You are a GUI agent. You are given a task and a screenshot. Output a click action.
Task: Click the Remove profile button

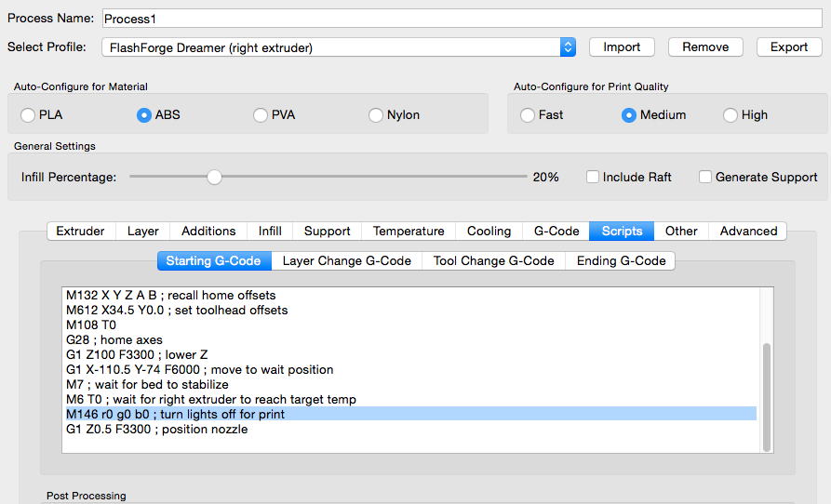pyautogui.click(x=705, y=47)
